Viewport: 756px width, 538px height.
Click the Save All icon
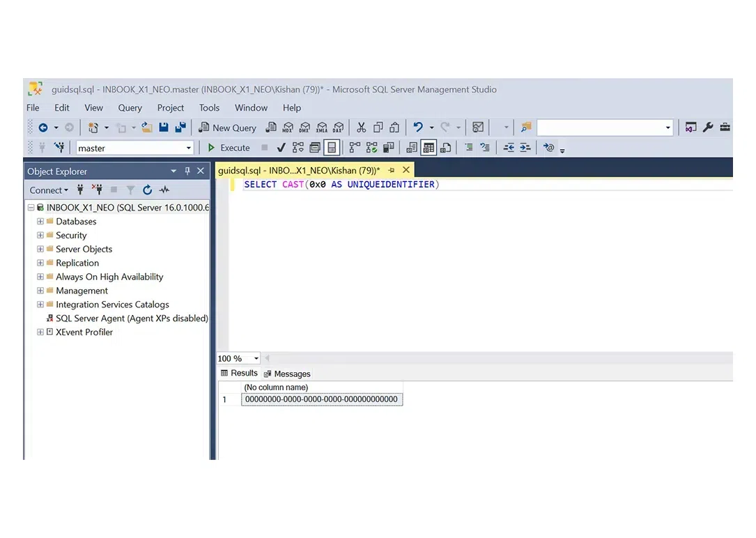point(180,128)
